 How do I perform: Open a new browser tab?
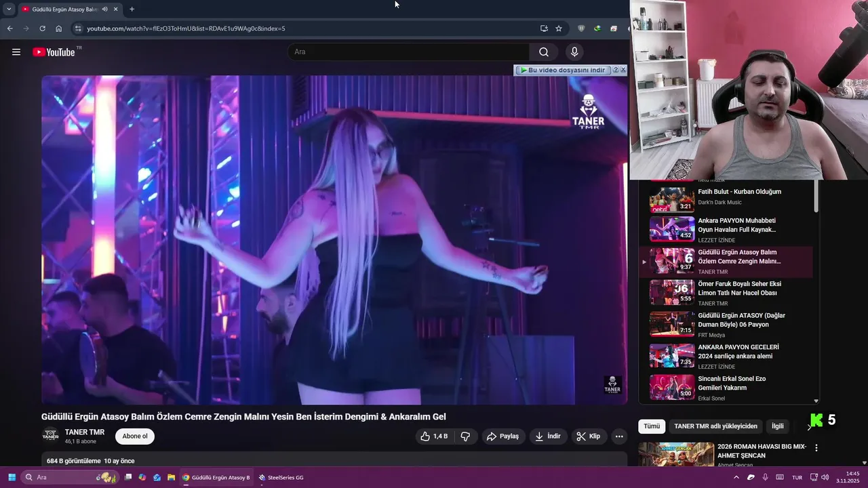tap(132, 9)
